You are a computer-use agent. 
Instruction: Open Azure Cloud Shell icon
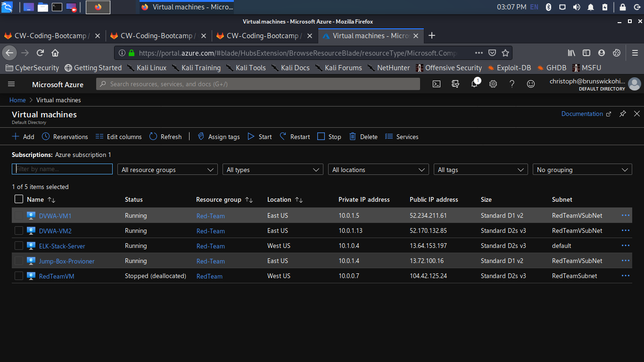pos(437,84)
